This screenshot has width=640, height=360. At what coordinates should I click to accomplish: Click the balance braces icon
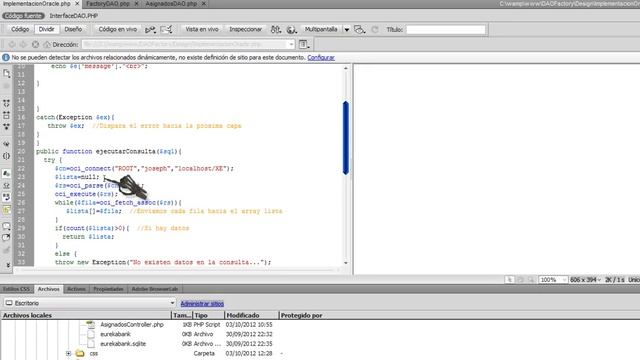point(7,156)
